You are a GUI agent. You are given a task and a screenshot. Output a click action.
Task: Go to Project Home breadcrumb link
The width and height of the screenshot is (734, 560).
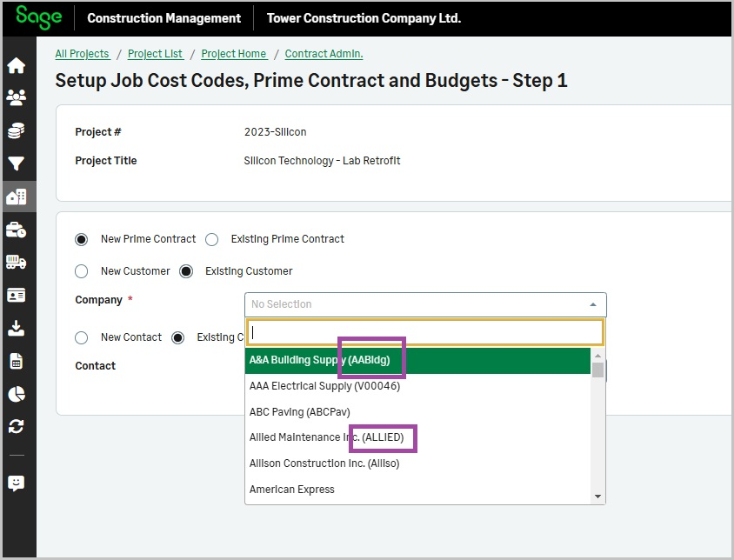click(234, 54)
